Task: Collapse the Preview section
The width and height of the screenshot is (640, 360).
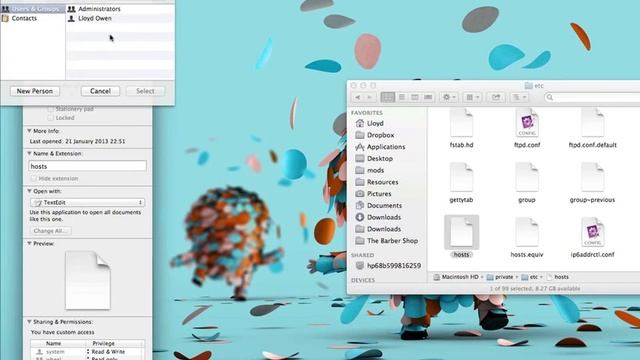Action: point(29,243)
